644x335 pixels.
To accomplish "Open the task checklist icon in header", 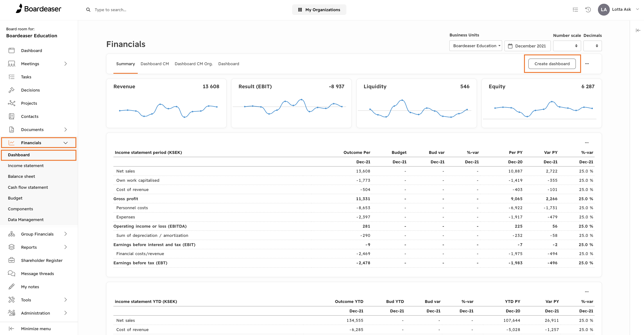I will tap(575, 10).
